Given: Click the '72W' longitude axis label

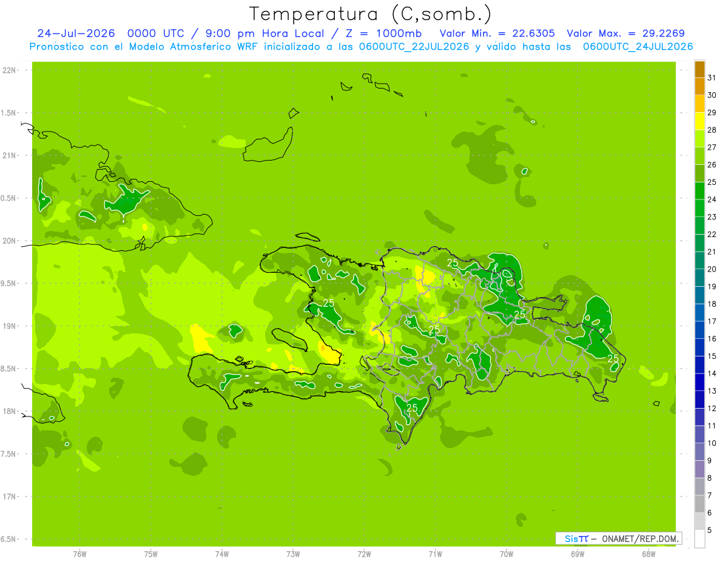Looking at the screenshot, I should (364, 554).
